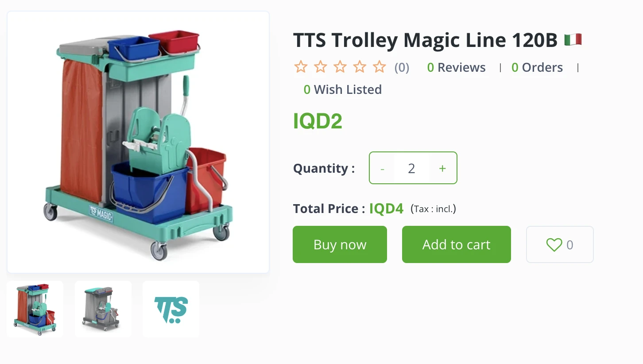Add product to wishlist with heart icon
This screenshot has width=643, height=364.
click(x=560, y=244)
